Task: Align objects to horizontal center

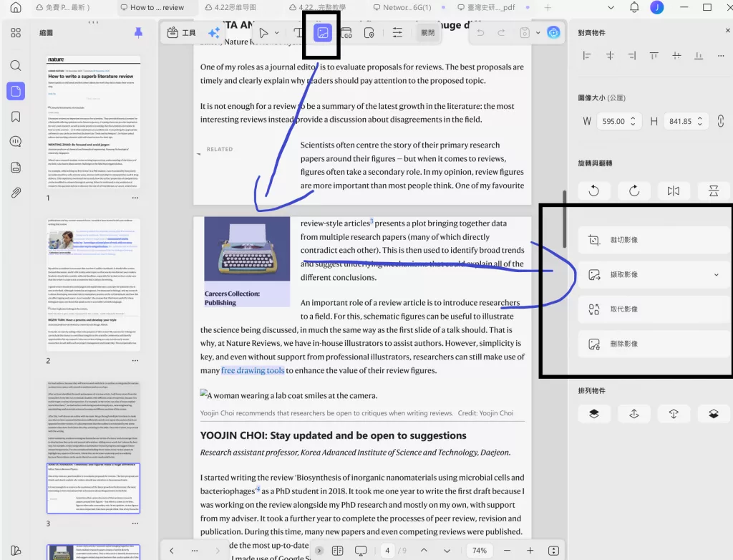Action: tap(610, 56)
